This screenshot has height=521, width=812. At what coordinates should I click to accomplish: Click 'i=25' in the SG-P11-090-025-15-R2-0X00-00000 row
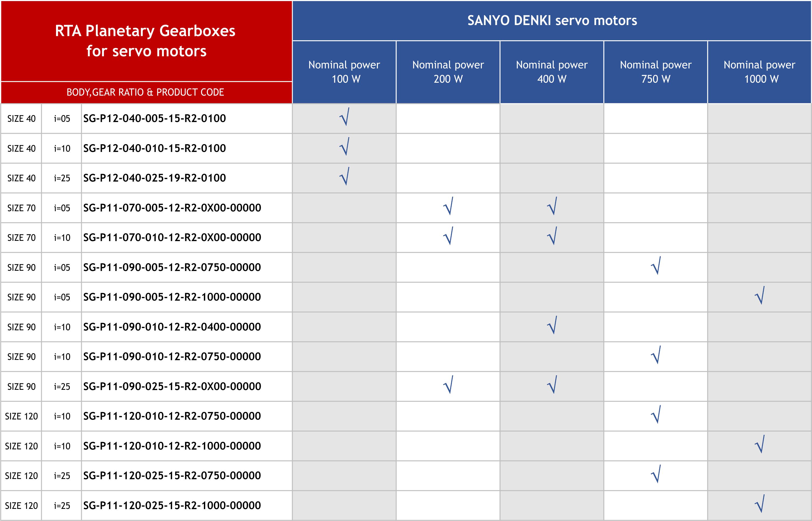pyautogui.click(x=62, y=387)
